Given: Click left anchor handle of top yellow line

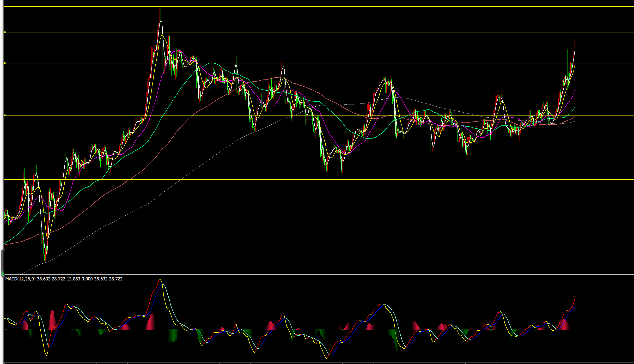Looking at the screenshot, I should coord(5,7).
